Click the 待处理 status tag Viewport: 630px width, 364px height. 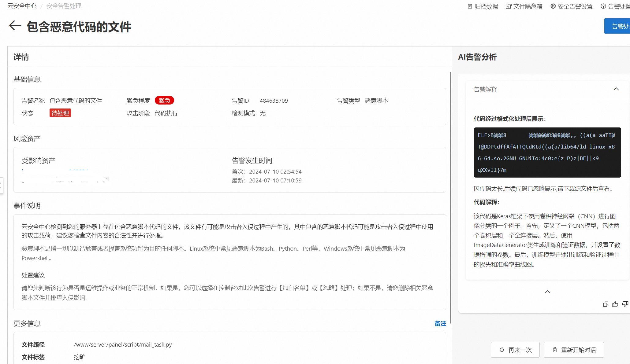click(60, 113)
